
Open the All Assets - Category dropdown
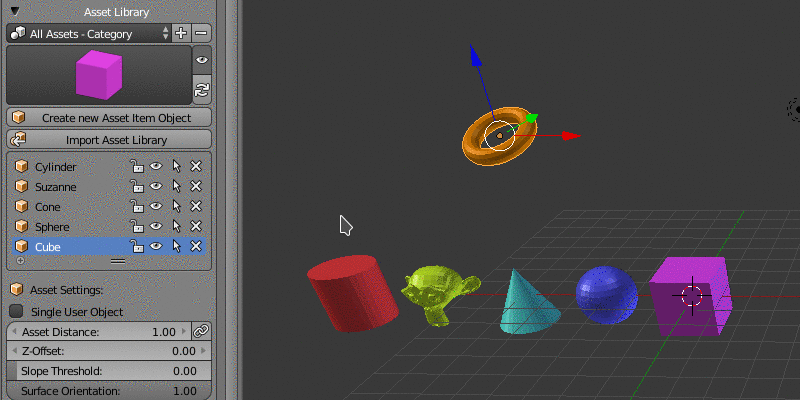[90, 34]
